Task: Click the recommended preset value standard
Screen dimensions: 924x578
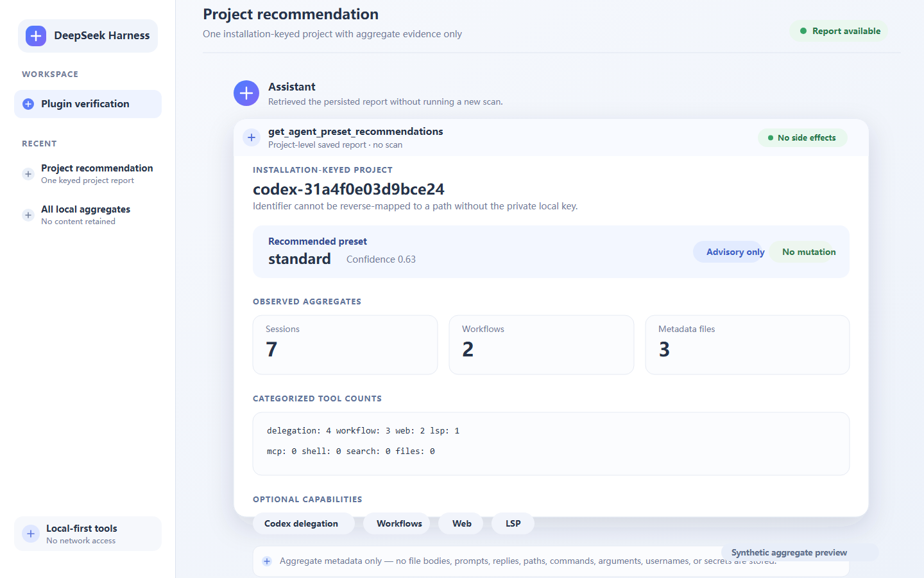Action: coord(300,259)
